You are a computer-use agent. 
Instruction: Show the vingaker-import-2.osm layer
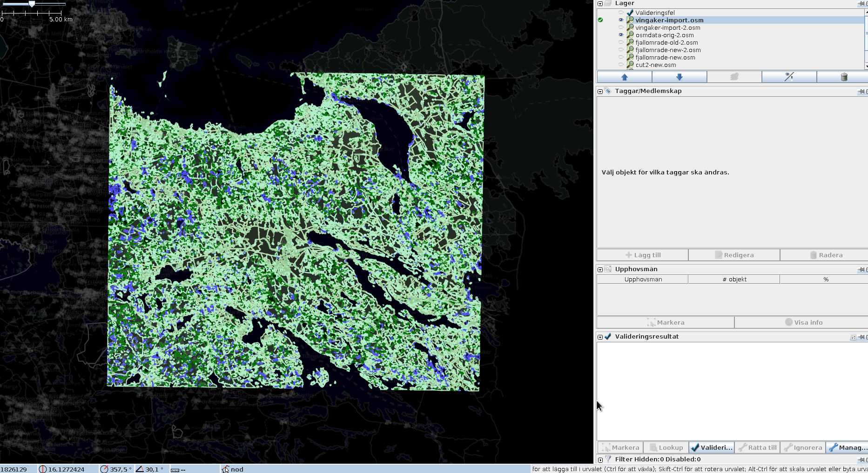tap(621, 27)
